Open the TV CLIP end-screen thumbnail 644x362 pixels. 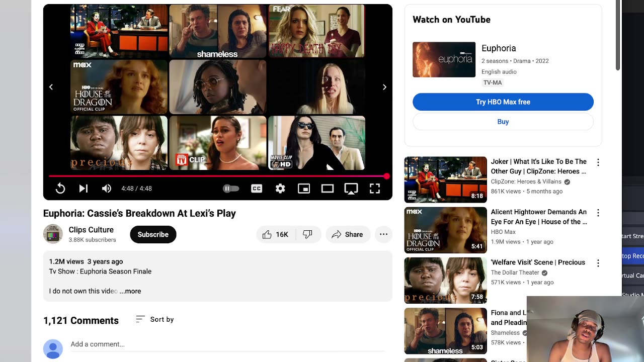(217, 143)
